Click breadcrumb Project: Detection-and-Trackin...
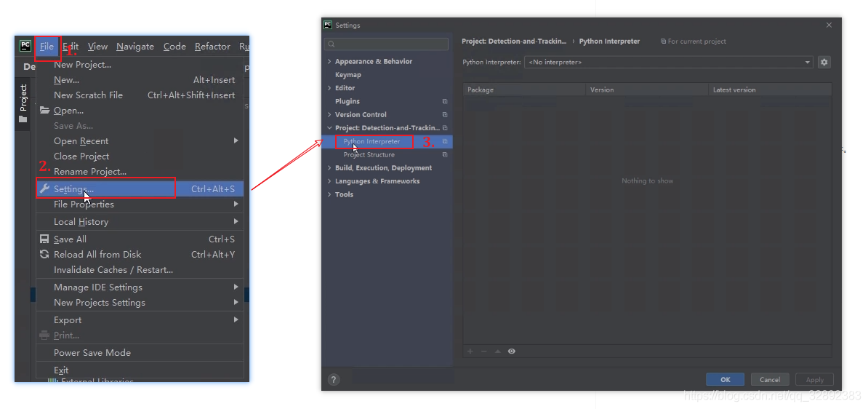Screen dimensions: 868x409 coord(514,41)
